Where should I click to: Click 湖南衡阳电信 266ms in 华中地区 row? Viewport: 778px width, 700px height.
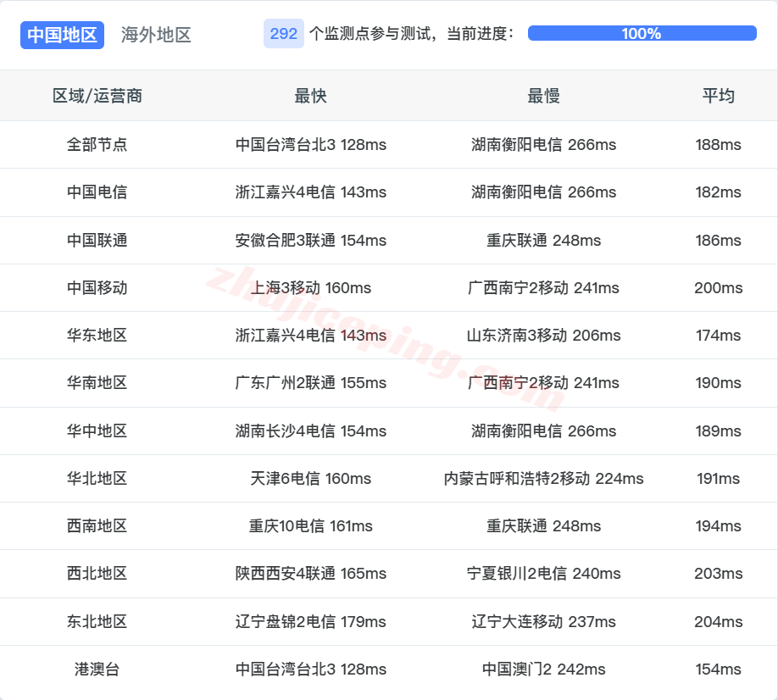click(x=544, y=431)
